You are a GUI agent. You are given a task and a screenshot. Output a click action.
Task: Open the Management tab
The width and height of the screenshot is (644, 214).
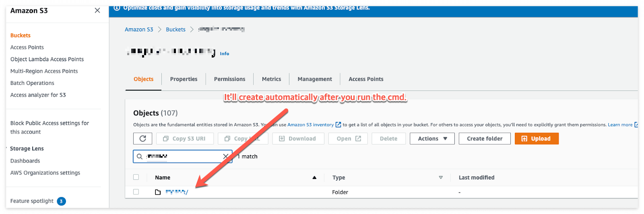tap(315, 79)
